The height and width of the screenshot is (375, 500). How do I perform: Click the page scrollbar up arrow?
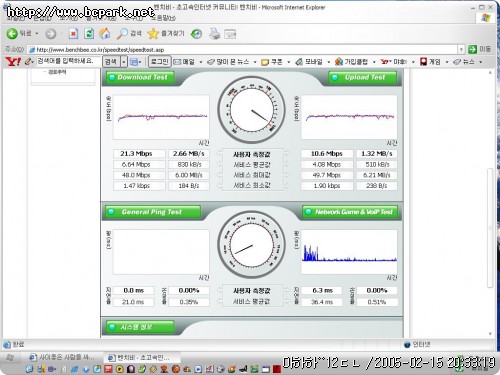click(490, 72)
